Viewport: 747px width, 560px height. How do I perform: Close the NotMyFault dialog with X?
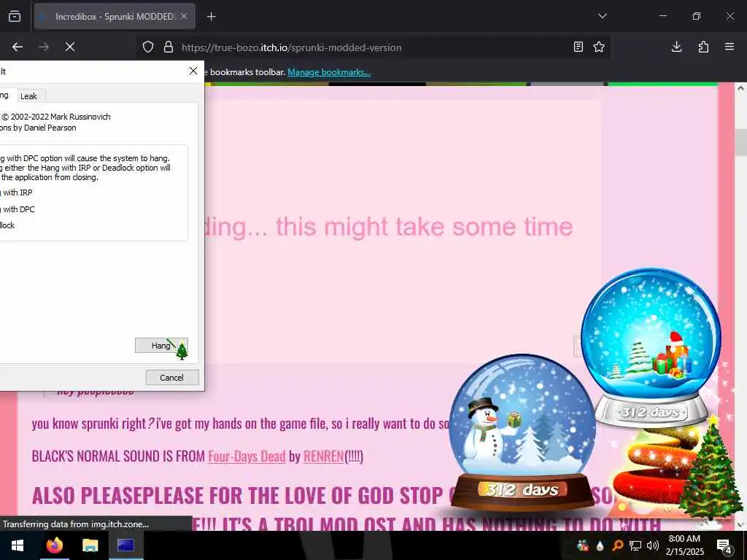pyautogui.click(x=193, y=71)
